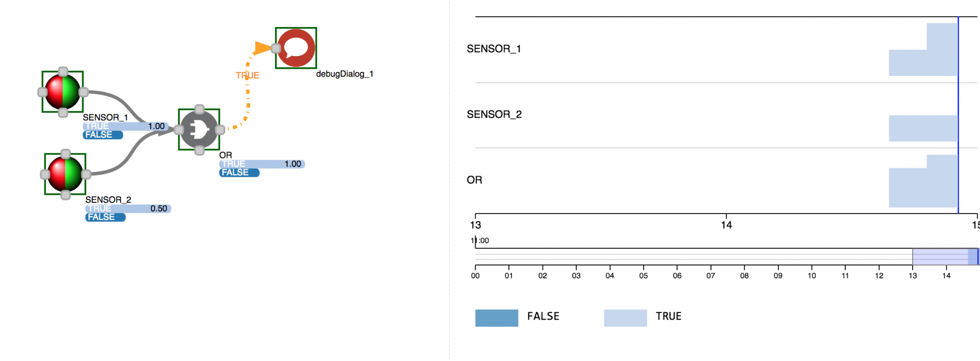Screen dimensions: 980x361
Task: Set SENSOR_2 state to FALSE
Action: [x=105, y=217]
